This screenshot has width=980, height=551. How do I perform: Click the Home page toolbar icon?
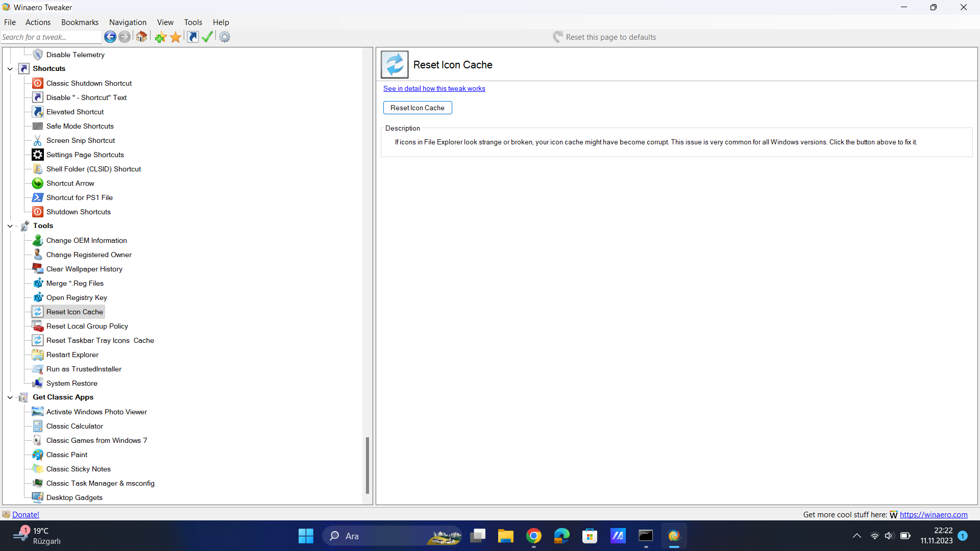click(141, 37)
